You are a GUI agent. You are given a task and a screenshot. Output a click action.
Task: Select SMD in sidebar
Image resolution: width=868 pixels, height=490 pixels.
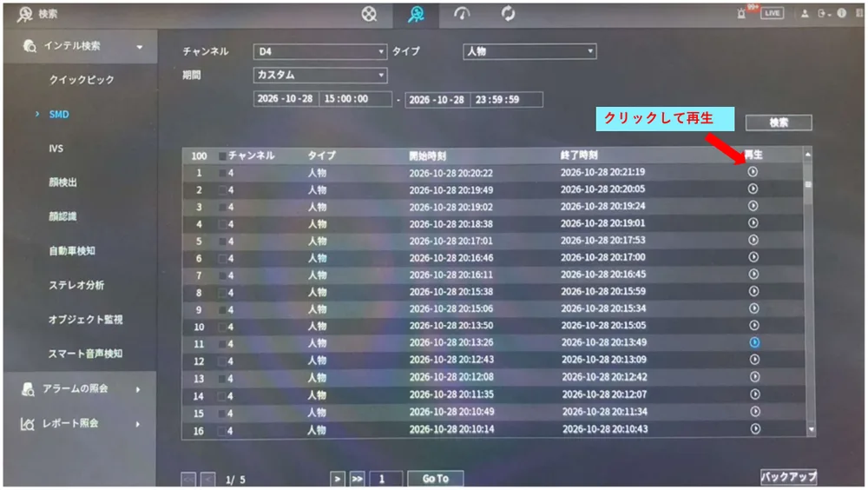click(59, 114)
